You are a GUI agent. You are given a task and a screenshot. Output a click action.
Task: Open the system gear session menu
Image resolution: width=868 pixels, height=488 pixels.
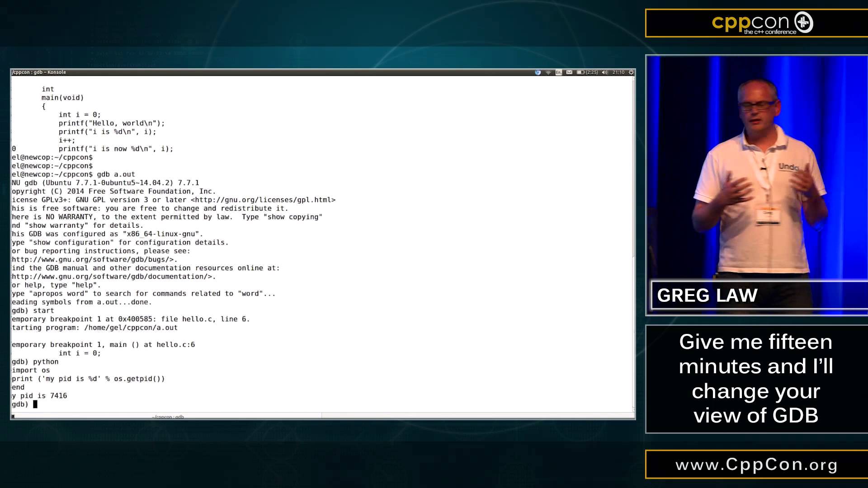coord(631,72)
